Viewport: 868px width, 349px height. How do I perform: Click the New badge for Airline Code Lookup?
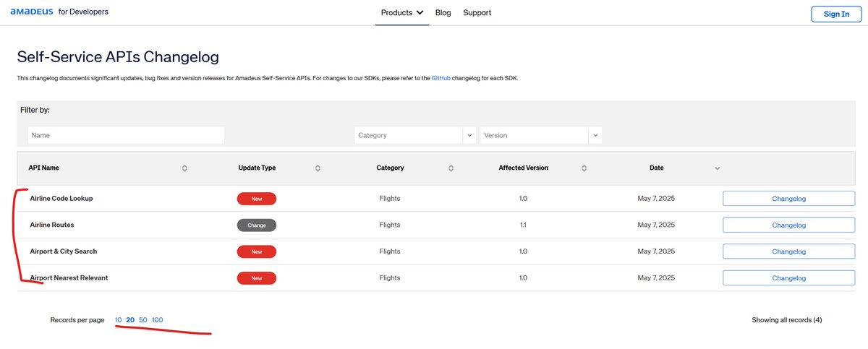tap(257, 199)
